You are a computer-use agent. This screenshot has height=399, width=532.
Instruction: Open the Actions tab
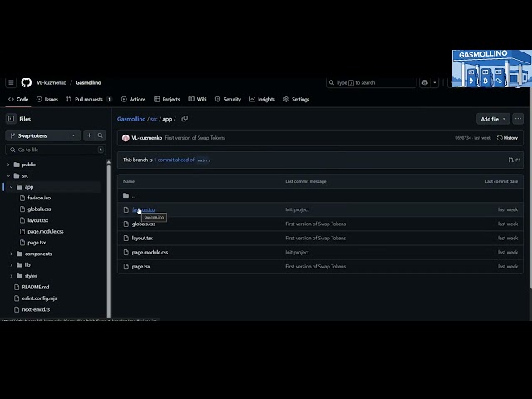[133, 99]
